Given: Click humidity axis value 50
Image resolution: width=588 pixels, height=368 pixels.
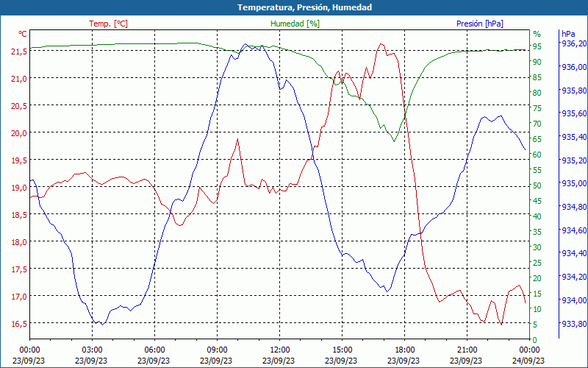Looking at the screenshot, I should pos(537,185).
